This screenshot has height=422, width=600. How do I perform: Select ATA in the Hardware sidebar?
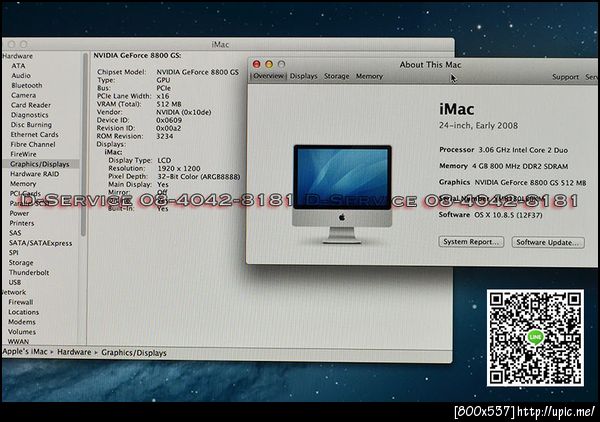pyautogui.click(x=18, y=66)
